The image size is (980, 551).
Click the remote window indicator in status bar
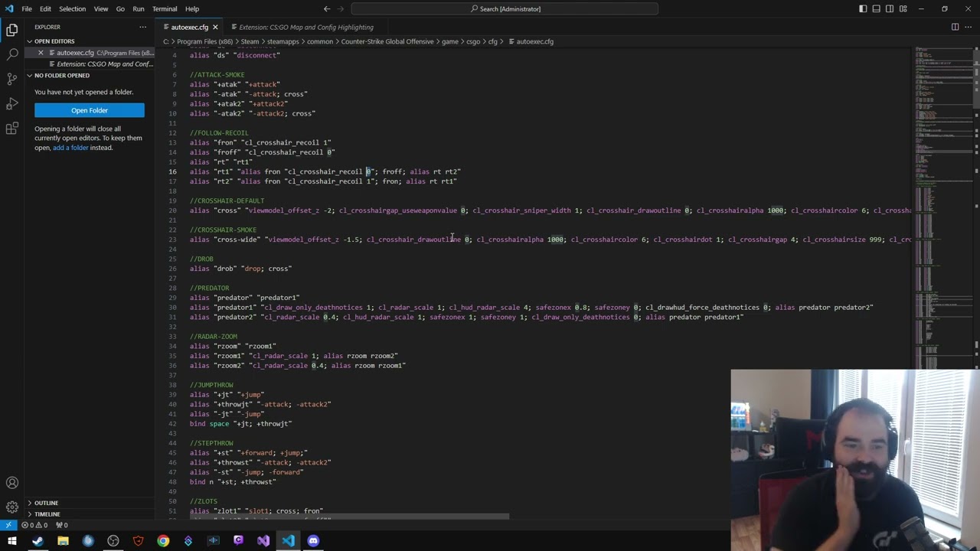[x=8, y=525]
